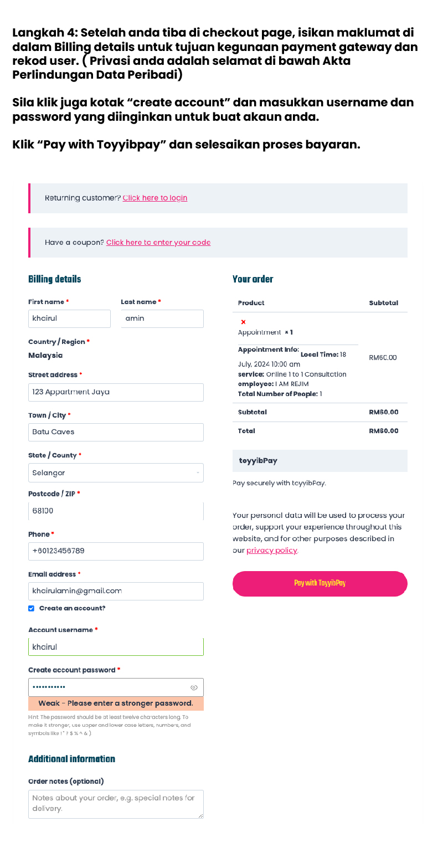Open the State / County dropdown

coord(116,473)
